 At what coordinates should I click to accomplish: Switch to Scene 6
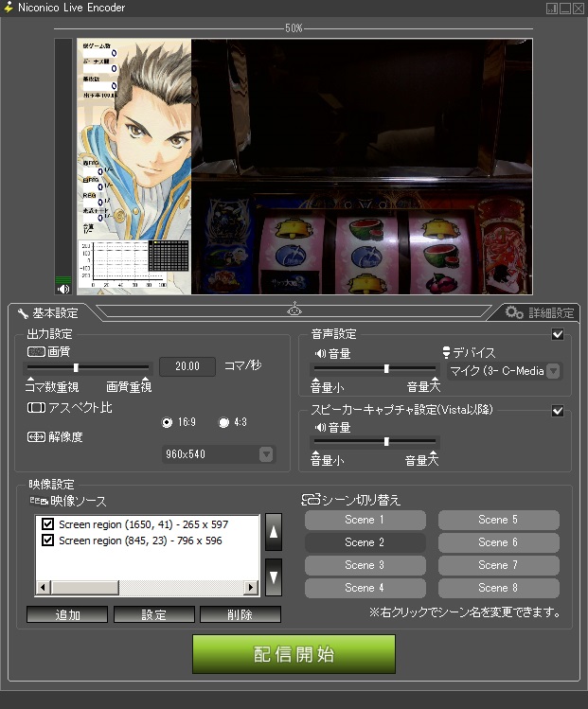pyautogui.click(x=498, y=542)
